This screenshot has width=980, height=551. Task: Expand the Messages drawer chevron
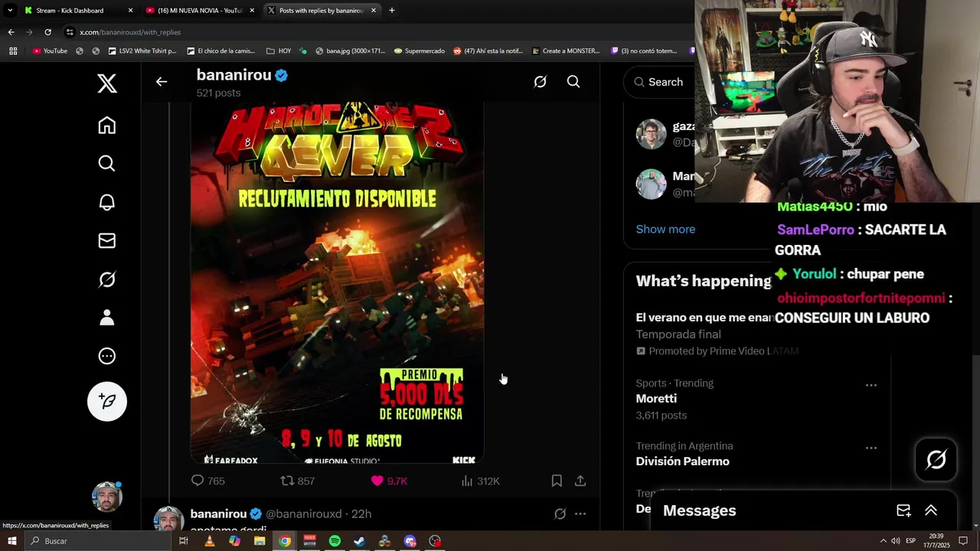(931, 510)
